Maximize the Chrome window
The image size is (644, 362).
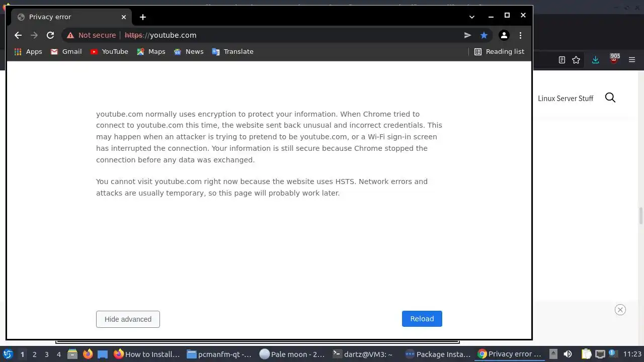coord(507,16)
